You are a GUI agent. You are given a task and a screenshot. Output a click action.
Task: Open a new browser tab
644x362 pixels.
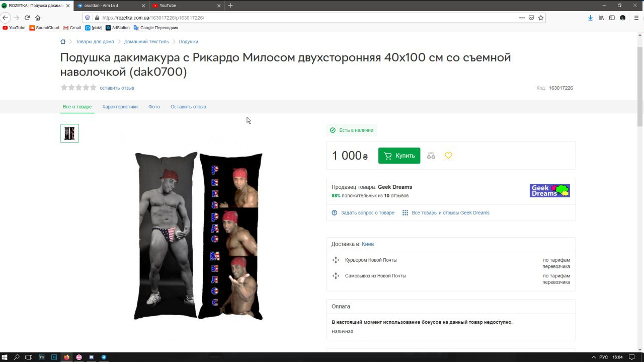tap(230, 6)
